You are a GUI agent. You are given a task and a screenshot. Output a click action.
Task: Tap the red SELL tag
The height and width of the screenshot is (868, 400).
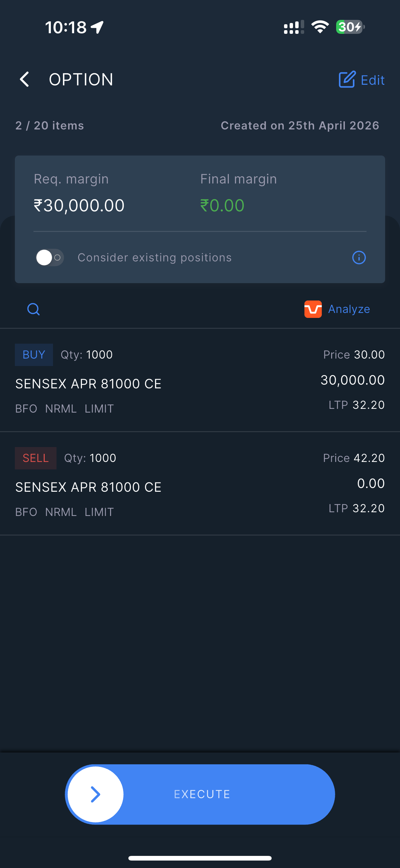pos(35,458)
